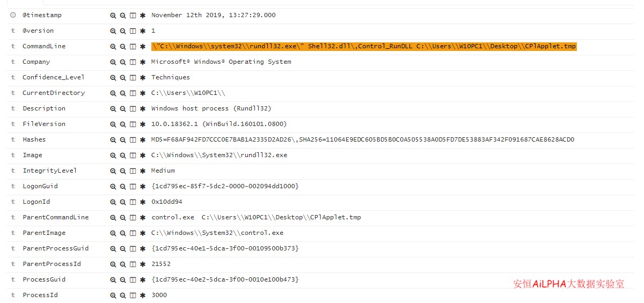This screenshot has height=303, width=644.
Task: Filter out the Company value
Action: (x=123, y=62)
